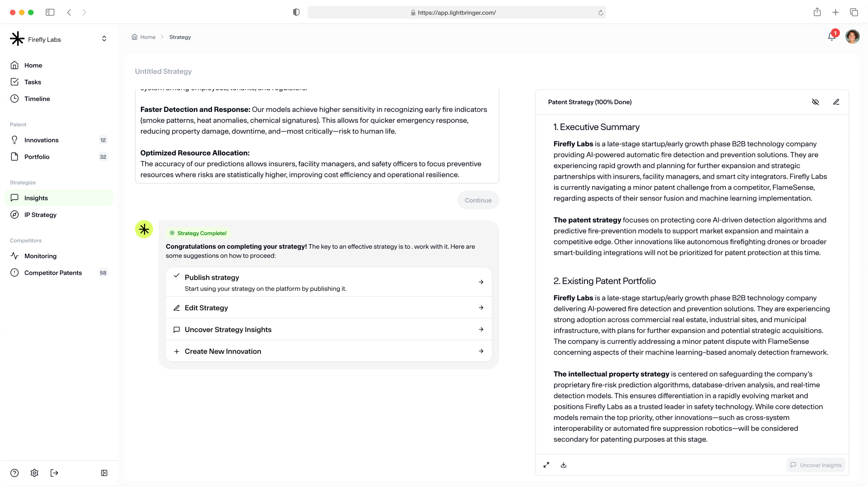Click the Firefly Labs asterisk logo

coord(17,39)
